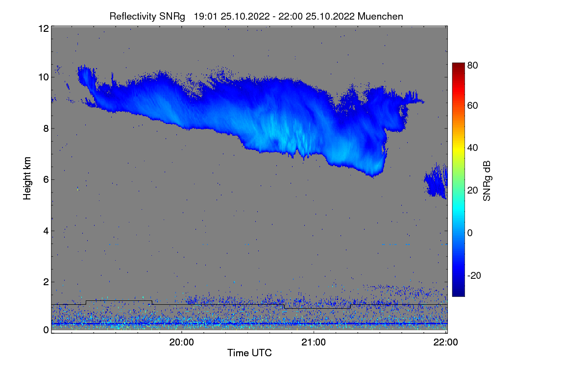Click the colorbar value '60'
Viewport: 588px width, 392px height.
point(472,105)
